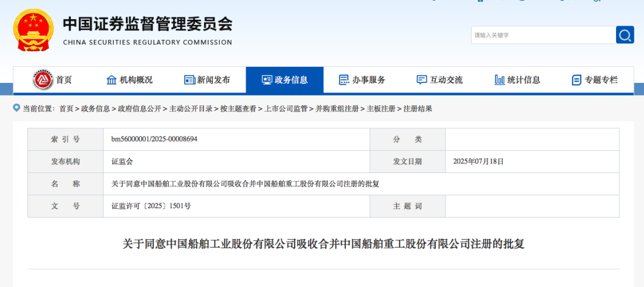Screen dimensions: 644x287
Task: Click the 新闻发布 newspaper icon
Action: [x=190, y=80]
